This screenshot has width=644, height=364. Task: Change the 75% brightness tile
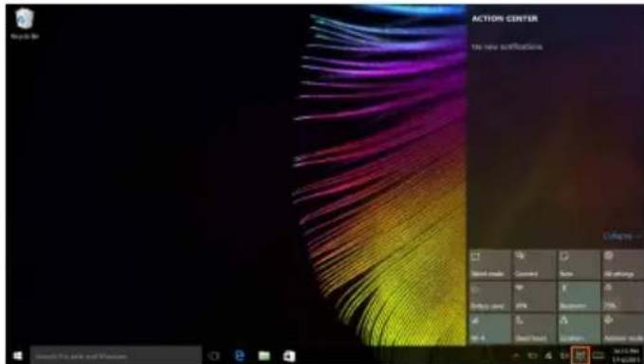coord(622,297)
